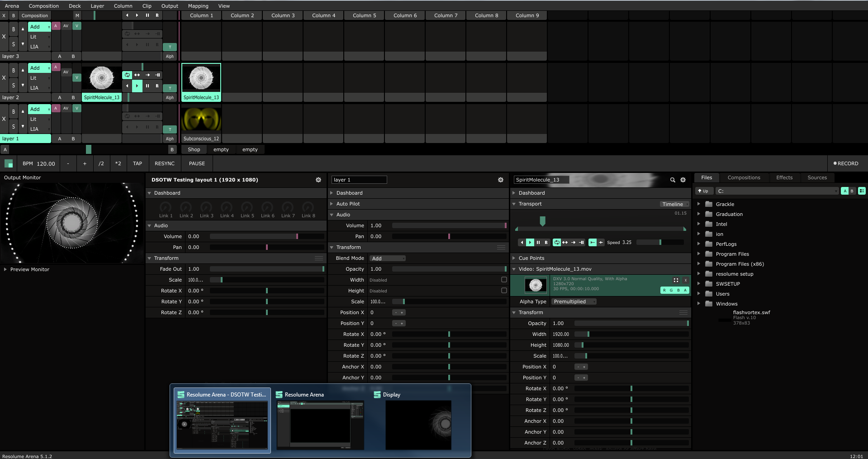Click the magnifier icon in the clip panel
Screen dimensions: 868x459
click(673, 180)
